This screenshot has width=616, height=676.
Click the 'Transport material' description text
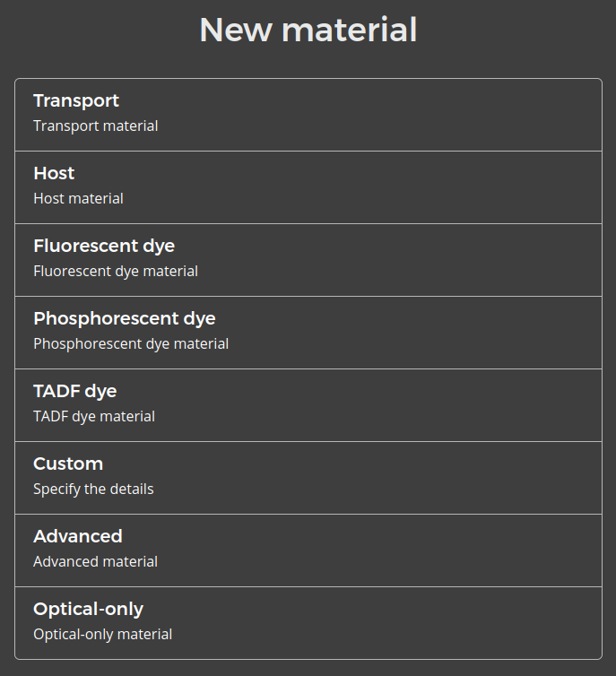pyautogui.click(x=96, y=126)
